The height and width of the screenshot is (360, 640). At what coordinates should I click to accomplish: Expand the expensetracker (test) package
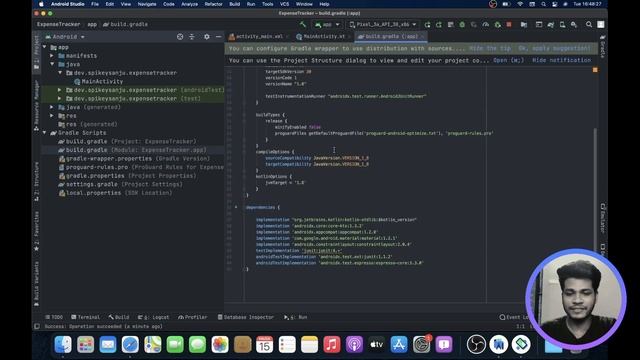coord(60,99)
